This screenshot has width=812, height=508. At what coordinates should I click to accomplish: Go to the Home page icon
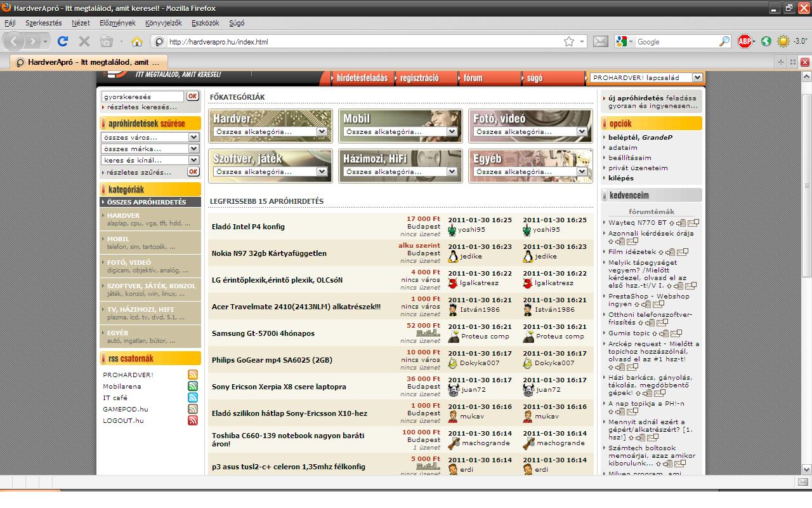[136, 41]
